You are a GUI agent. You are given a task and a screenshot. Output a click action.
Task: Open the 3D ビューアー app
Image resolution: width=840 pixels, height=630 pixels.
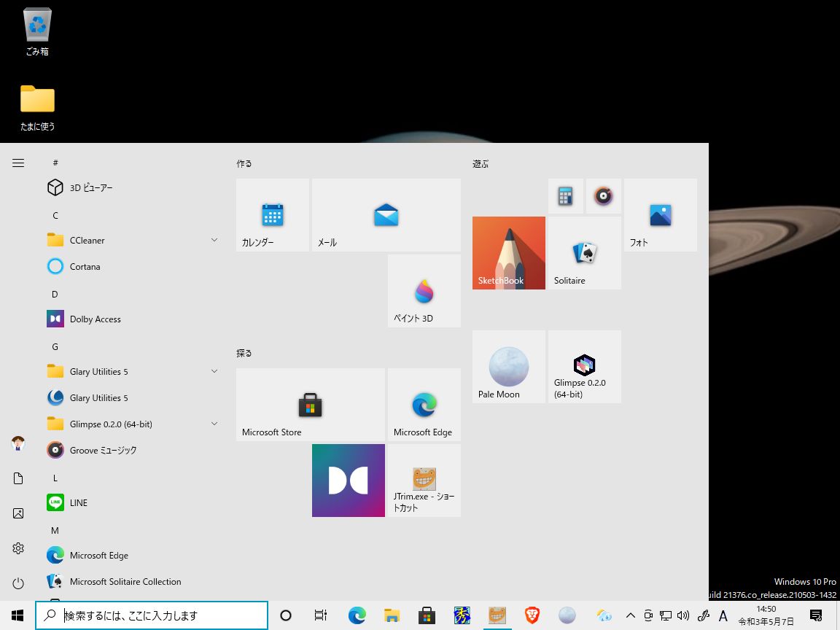click(x=133, y=187)
